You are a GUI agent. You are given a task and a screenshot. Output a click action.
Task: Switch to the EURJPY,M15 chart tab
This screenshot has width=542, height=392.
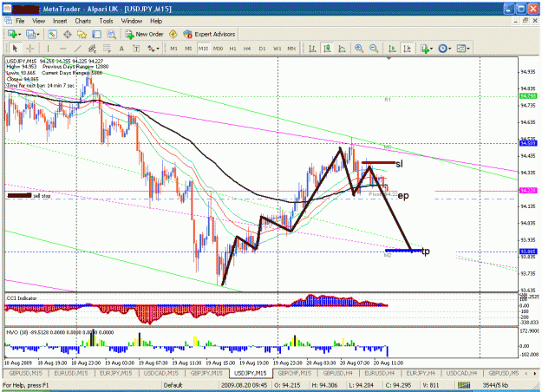click(x=115, y=373)
